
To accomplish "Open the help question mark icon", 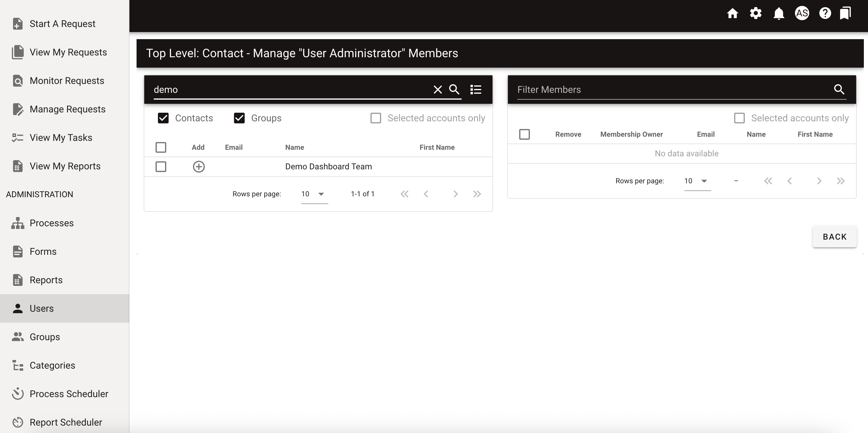I will pos(825,13).
